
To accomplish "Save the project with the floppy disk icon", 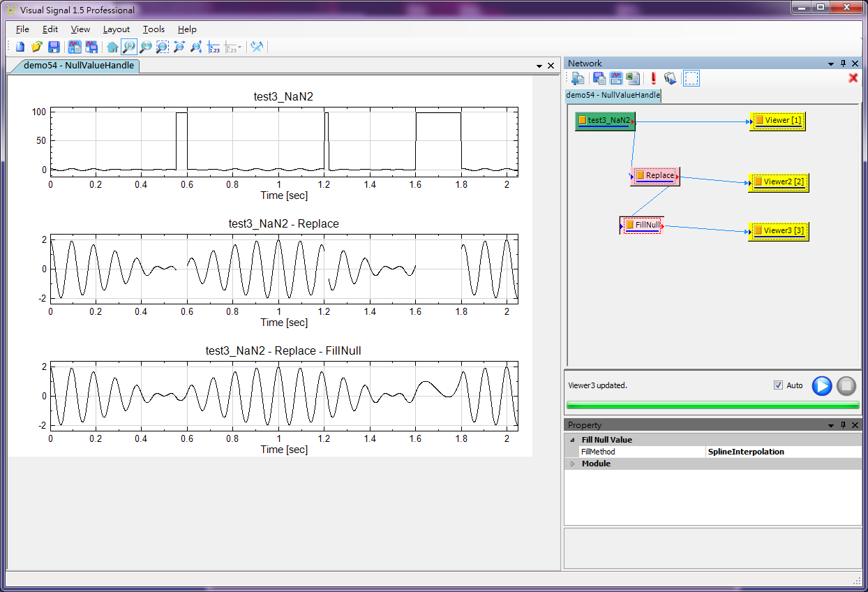I will (54, 47).
